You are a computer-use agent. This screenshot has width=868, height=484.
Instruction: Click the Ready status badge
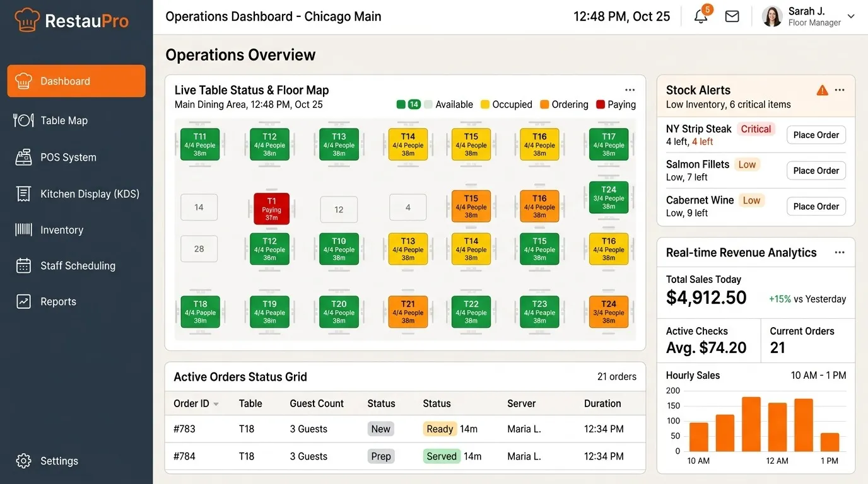(x=440, y=429)
